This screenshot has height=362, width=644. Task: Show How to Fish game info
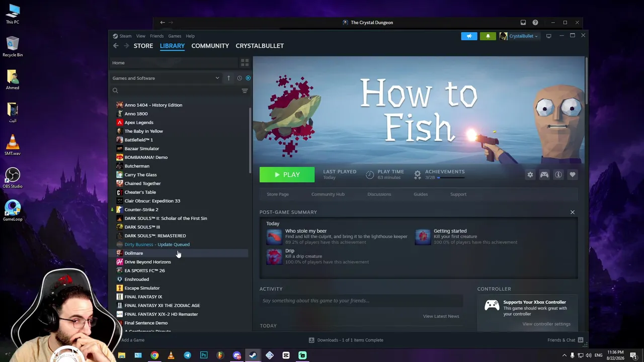click(558, 174)
